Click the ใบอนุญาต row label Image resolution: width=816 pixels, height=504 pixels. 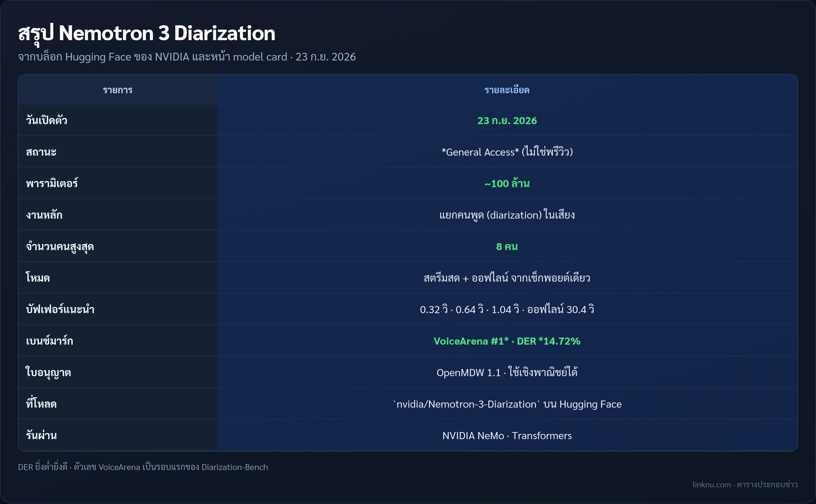point(48,372)
